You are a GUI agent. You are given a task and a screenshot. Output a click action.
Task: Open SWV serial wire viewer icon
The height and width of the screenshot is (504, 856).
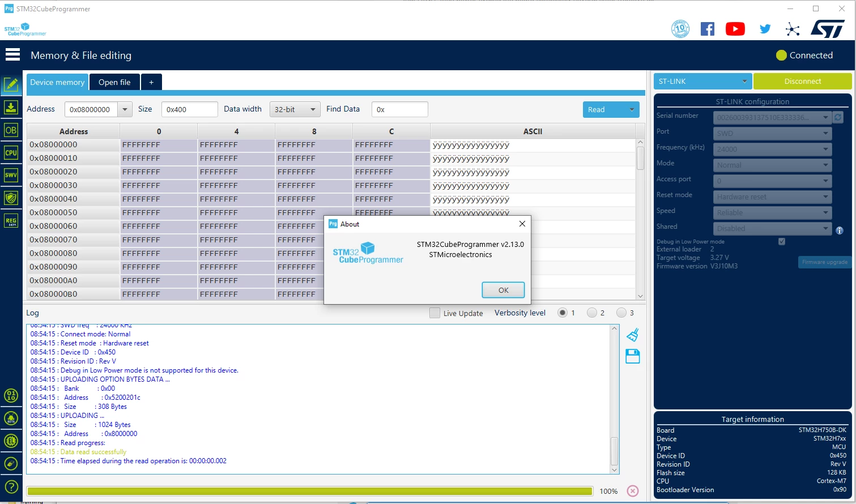pos(11,175)
